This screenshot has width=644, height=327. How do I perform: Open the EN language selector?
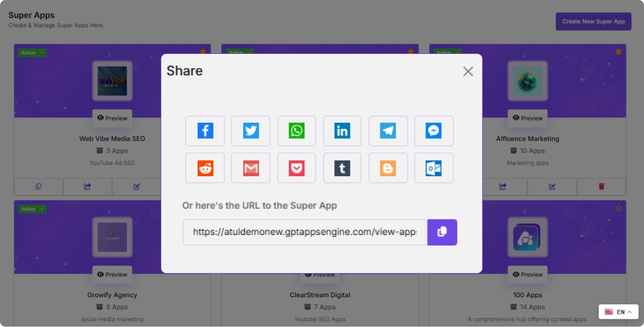point(618,312)
